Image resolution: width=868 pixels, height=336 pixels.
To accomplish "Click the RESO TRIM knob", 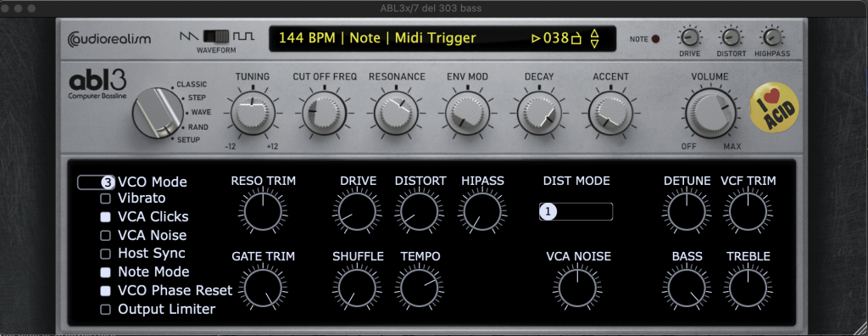I will point(263,212).
